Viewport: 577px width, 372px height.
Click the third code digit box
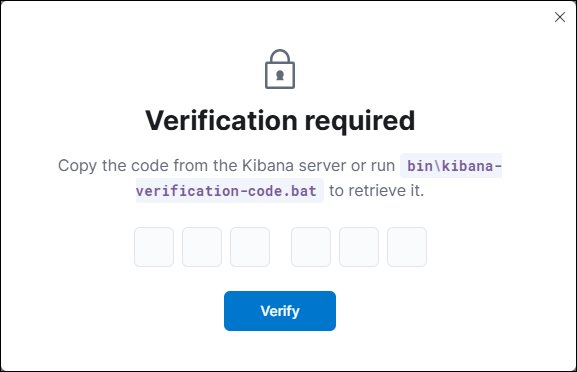click(250, 247)
